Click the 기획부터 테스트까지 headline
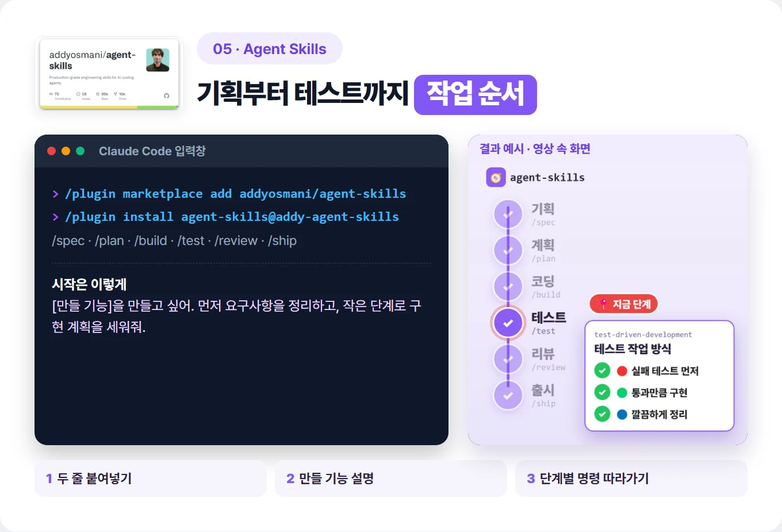Image resolution: width=782 pixels, height=532 pixels. (x=302, y=94)
